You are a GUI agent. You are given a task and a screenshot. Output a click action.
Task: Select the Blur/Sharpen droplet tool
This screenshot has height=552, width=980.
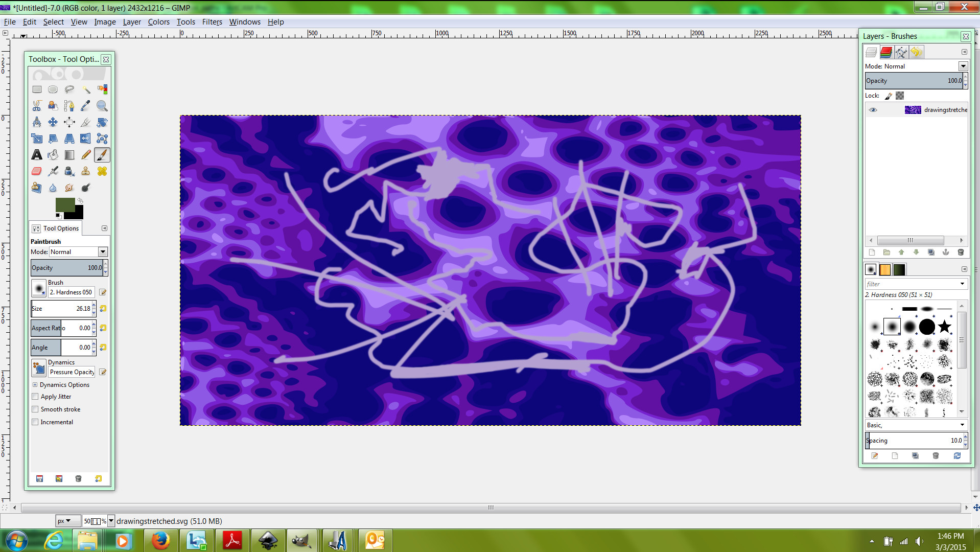pos(53,188)
